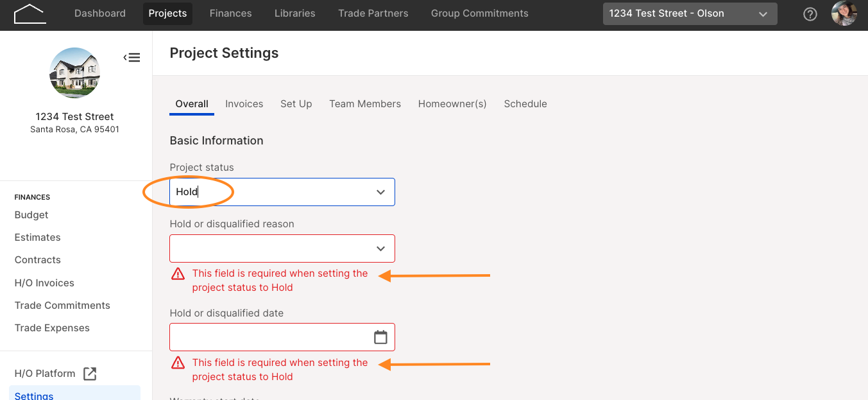Image resolution: width=868 pixels, height=400 pixels.
Task: Open Group Commitments in top navigation
Action: pyautogui.click(x=480, y=13)
